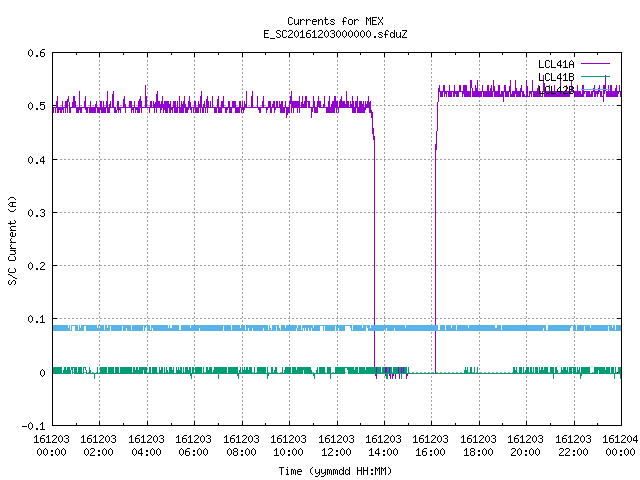Click the x-axis tick 161203 04:00
This screenshot has width=640, height=480.
(x=147, y=445)
